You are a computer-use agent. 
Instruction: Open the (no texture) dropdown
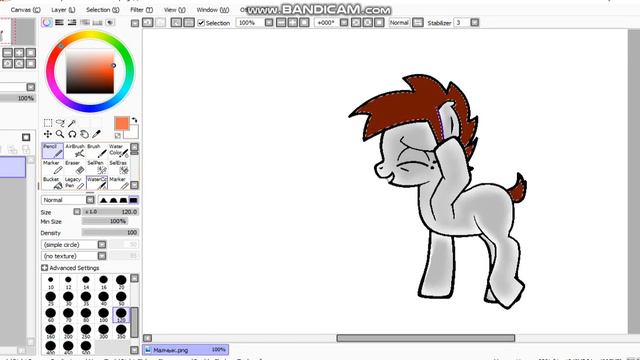(x=102, y=256)
